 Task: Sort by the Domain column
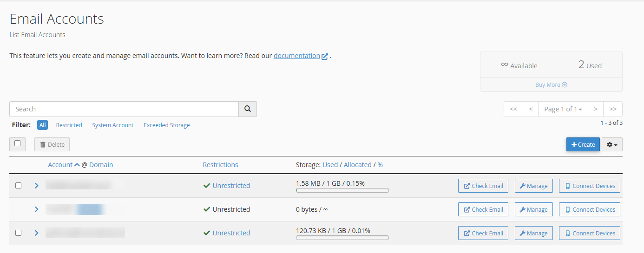101,165
